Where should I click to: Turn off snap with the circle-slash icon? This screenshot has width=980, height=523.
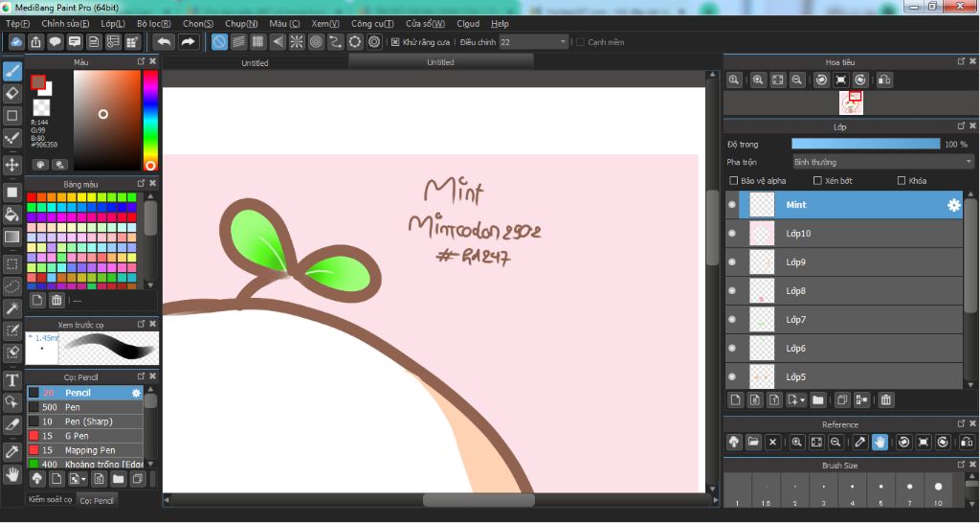click(x=219, y=42)
